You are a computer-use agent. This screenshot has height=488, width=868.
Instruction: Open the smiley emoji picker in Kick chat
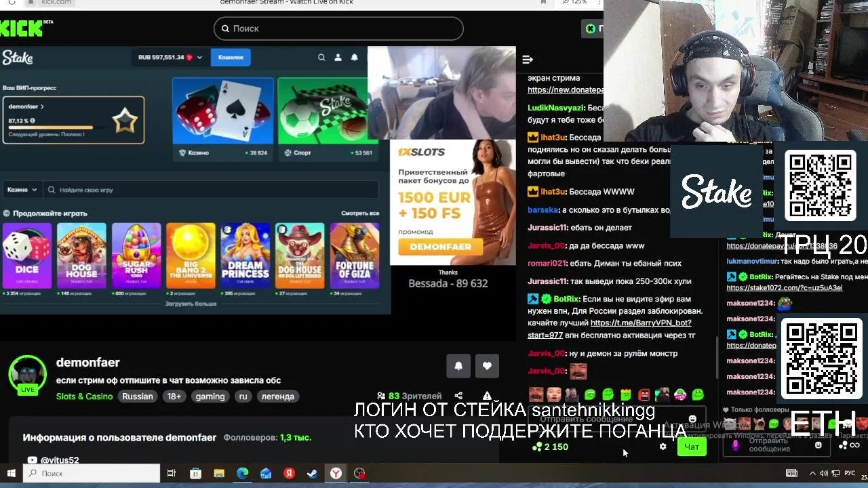(x=692, y=420)
